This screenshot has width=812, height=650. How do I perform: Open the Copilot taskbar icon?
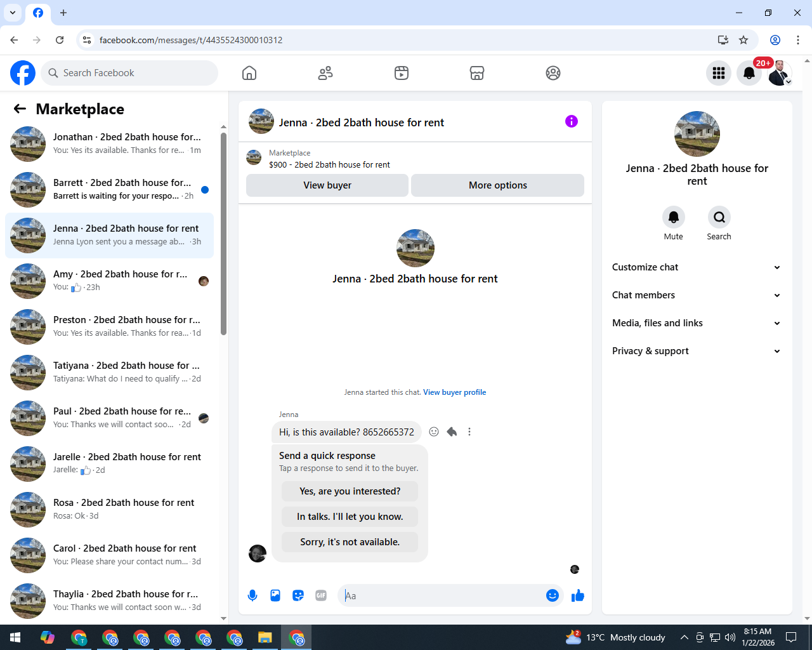[x=48, y=637]
